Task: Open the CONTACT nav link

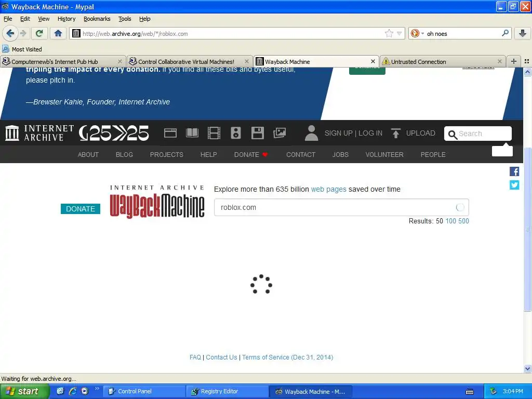Action: click(301, 154)
